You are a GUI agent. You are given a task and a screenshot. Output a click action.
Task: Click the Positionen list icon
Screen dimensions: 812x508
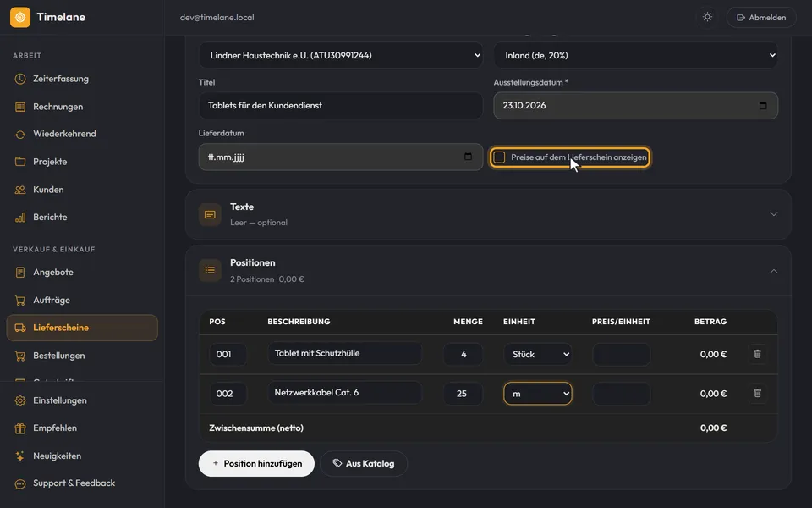pos(210,270)
